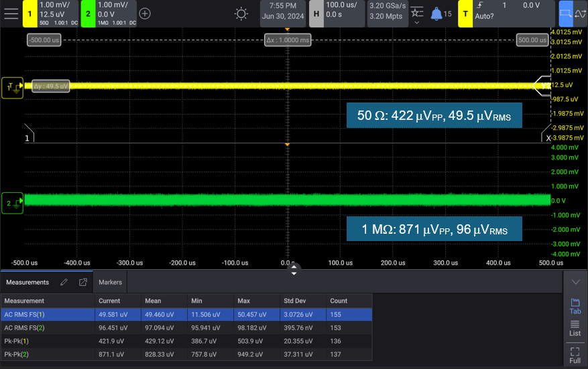Open notifications bell icon
Viewport: 588px width, 369px height.
coord(436,14)
